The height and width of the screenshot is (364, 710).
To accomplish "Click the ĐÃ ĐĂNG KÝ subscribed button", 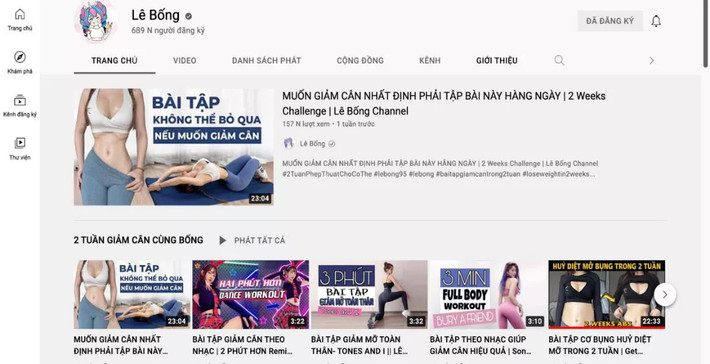I will click(610, 21).
